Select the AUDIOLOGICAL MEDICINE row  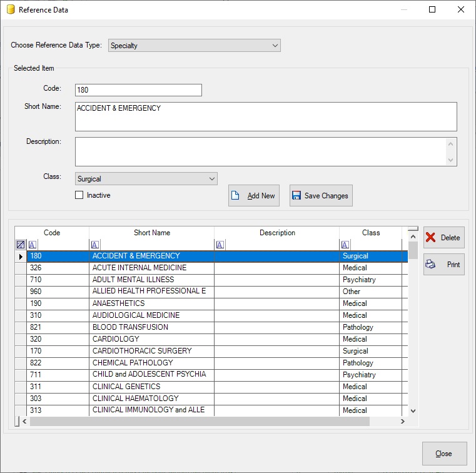click(x=211, y=315)
